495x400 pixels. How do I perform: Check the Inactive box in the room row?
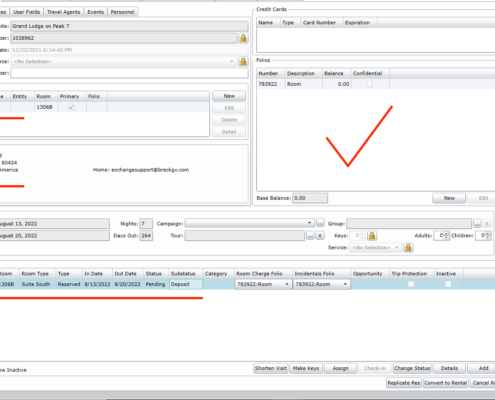[448, 284]
